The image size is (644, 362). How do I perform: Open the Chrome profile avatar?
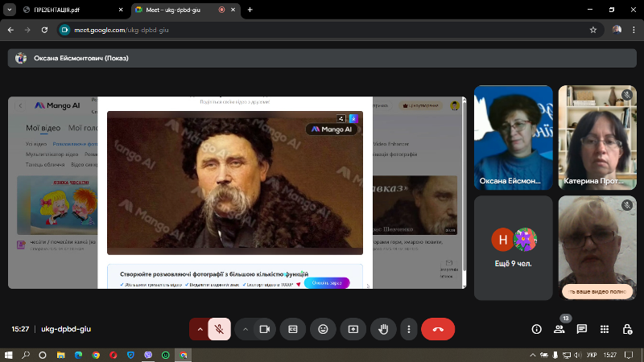(x=617, y=30)
